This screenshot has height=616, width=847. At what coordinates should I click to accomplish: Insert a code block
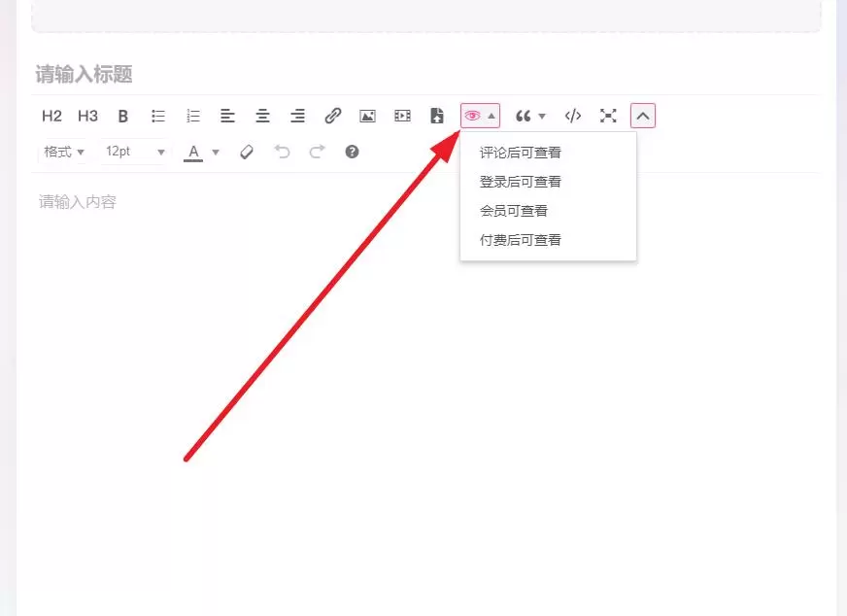572,116
